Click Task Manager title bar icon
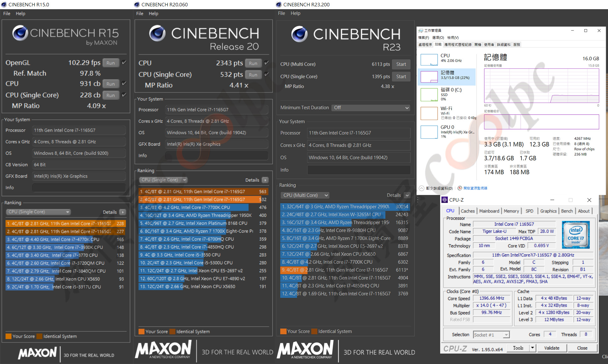 (x=421, y=31)
